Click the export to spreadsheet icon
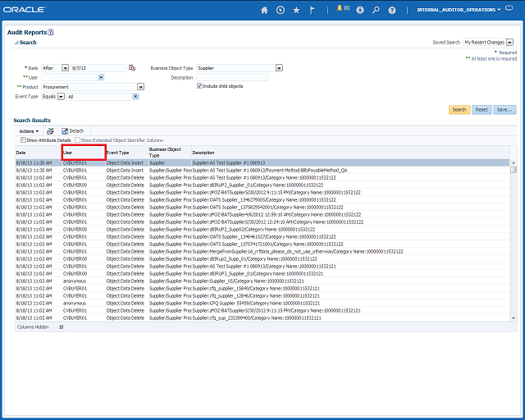525x420 pixels. (x=50, y=131)
